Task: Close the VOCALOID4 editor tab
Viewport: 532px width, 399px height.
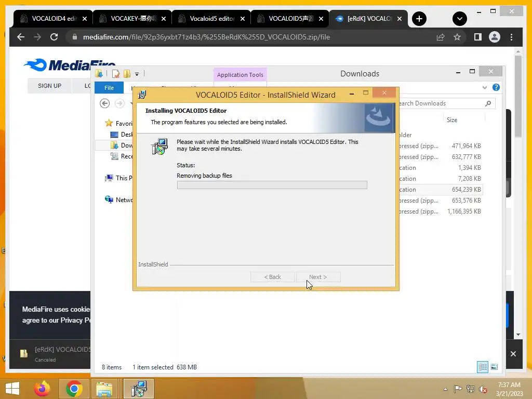Action: (x=85, y=19)
